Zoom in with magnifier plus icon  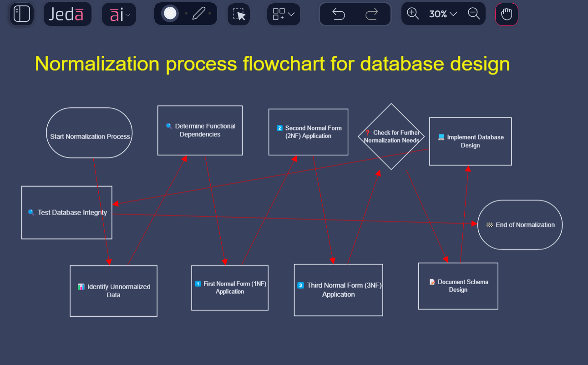click(413, 14)
